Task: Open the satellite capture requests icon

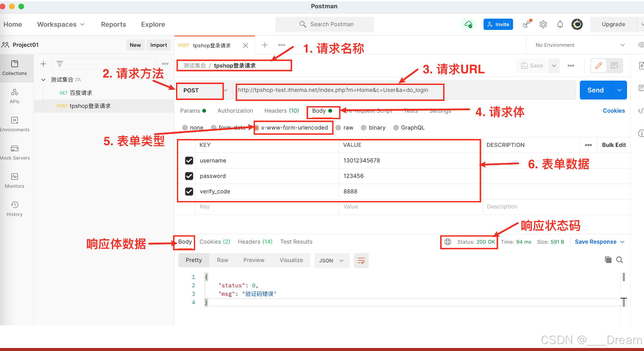Action: (x=527, y=24)
